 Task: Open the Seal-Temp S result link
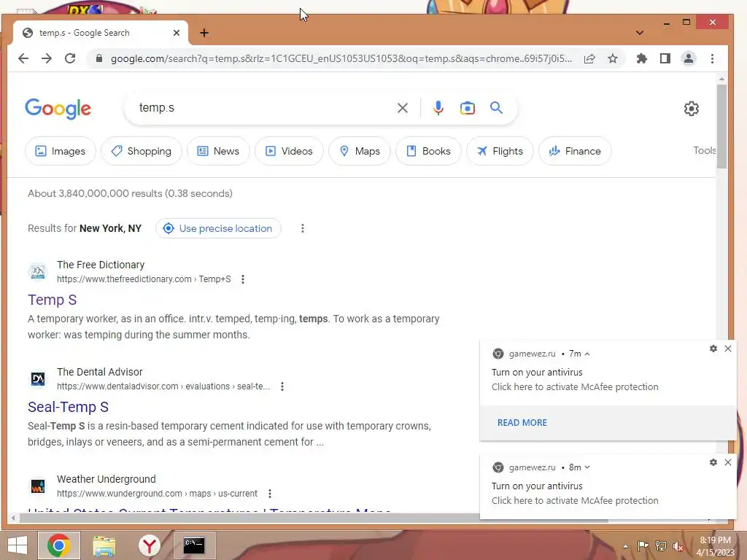coord(68,407)
